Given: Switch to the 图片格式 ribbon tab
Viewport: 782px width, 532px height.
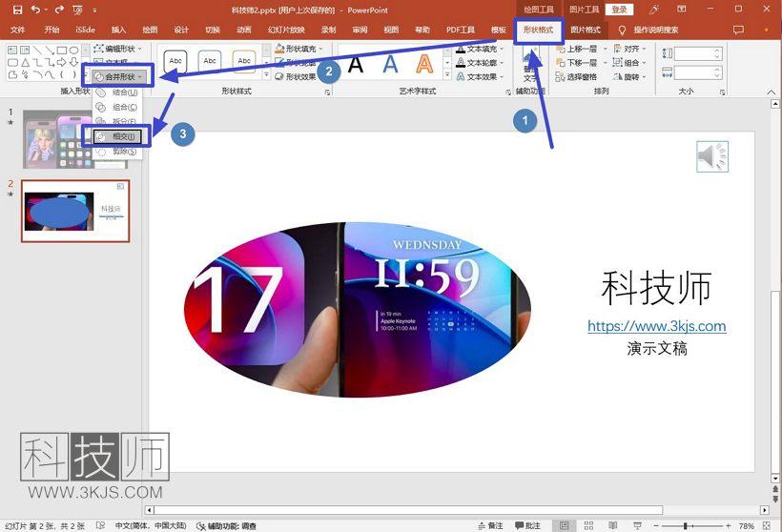Looking at the screenshot, I should [586, 30].
